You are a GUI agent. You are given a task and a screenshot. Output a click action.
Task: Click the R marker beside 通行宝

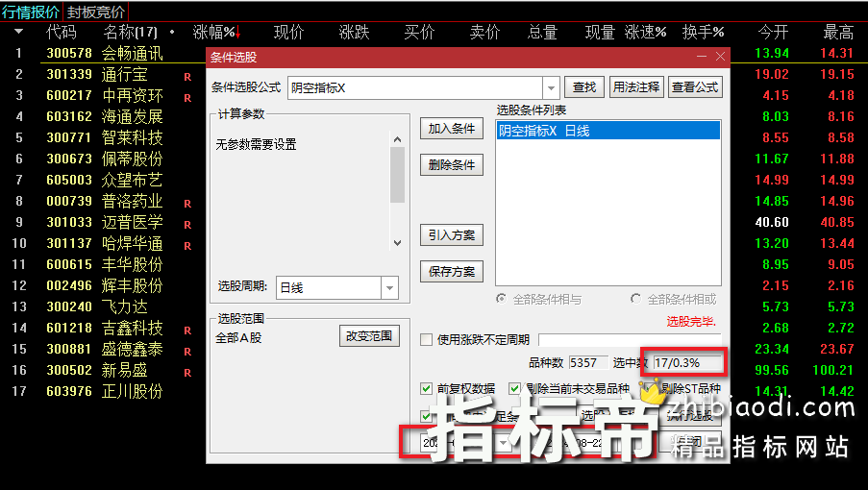click(x=187, y=77)
